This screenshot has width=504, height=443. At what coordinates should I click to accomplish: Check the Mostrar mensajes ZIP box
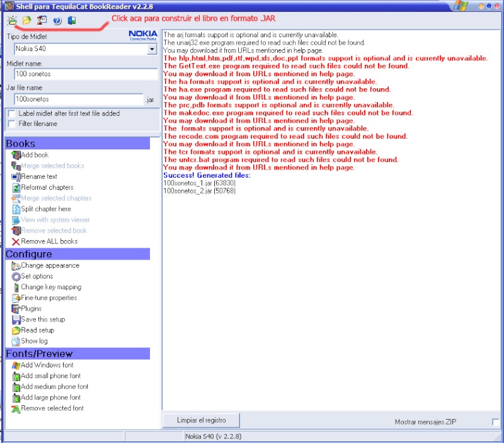click(x=495, y=422)
